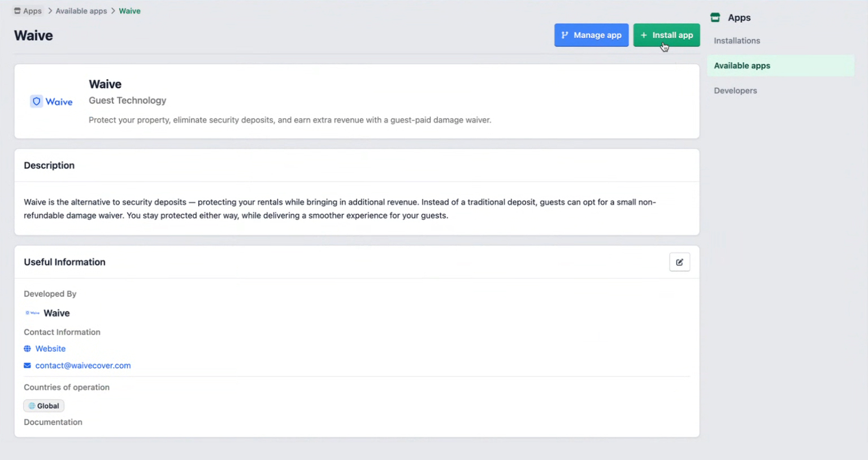Click the small Waive developer logo
868x460 pixels.
32,313
